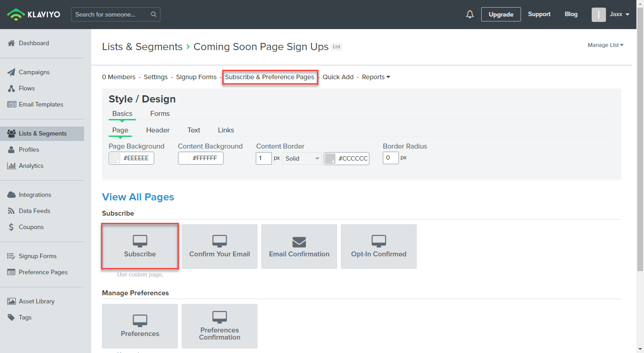The image size is (644, 353).
Task: Open the Preferences page tile
Action: point(140,326)
